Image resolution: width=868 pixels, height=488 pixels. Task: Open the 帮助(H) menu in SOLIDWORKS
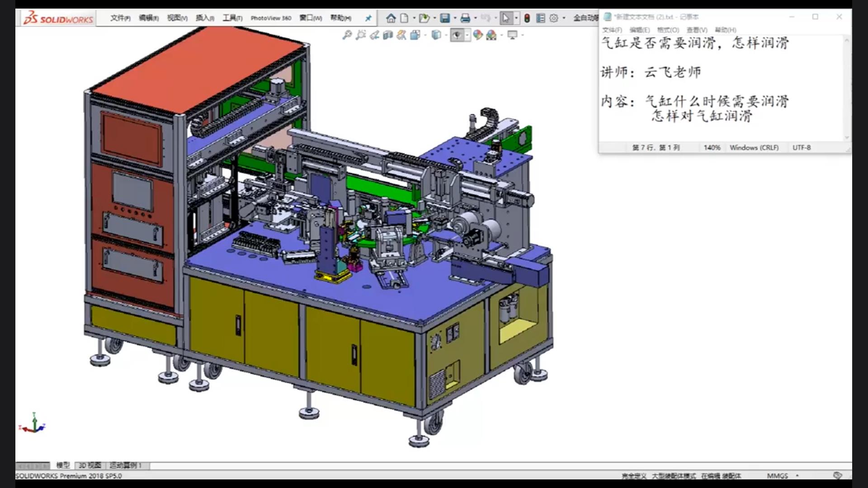click(x=340, y=18)
